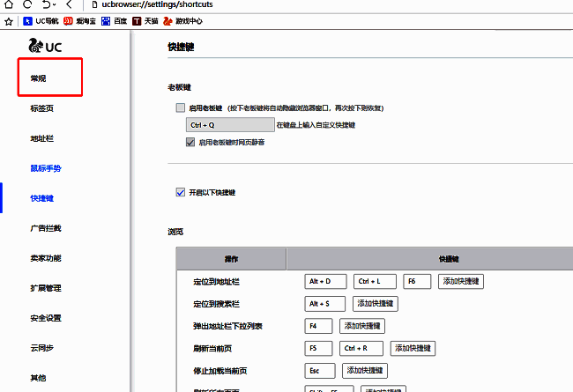Screen dimensions: 573x392
Task: Go to the 鼠标手势 settings section
Action: coord(46,168)
